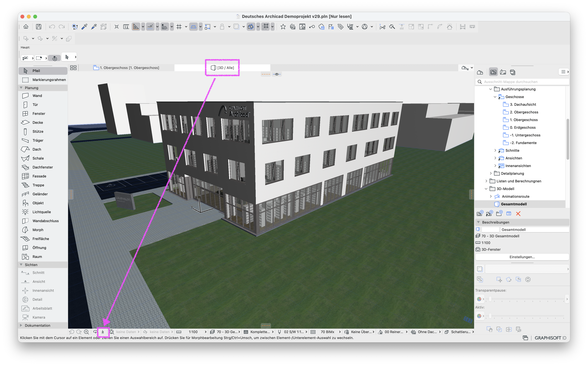Select the Syringe (inject parameters) tool
Screen dimensions: 588x366
pos(94,27)
